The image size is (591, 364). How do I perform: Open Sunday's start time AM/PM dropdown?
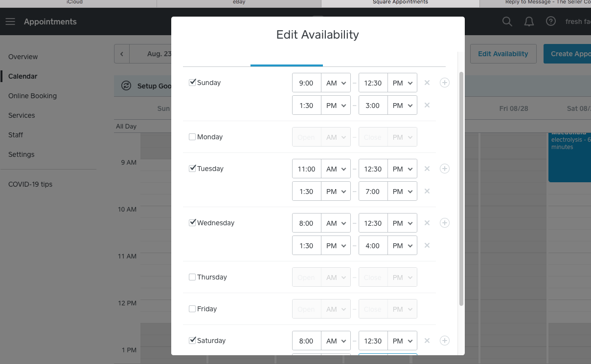coord(336,83)
